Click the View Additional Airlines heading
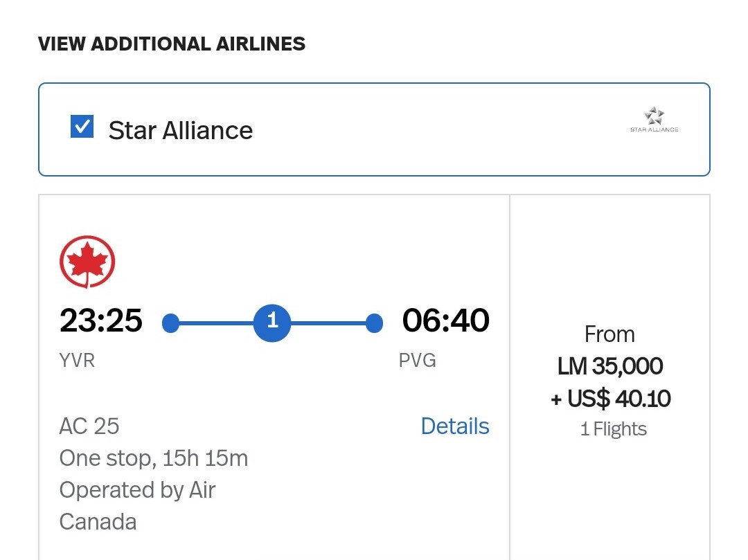748x560 pixels. coord(172,44)
